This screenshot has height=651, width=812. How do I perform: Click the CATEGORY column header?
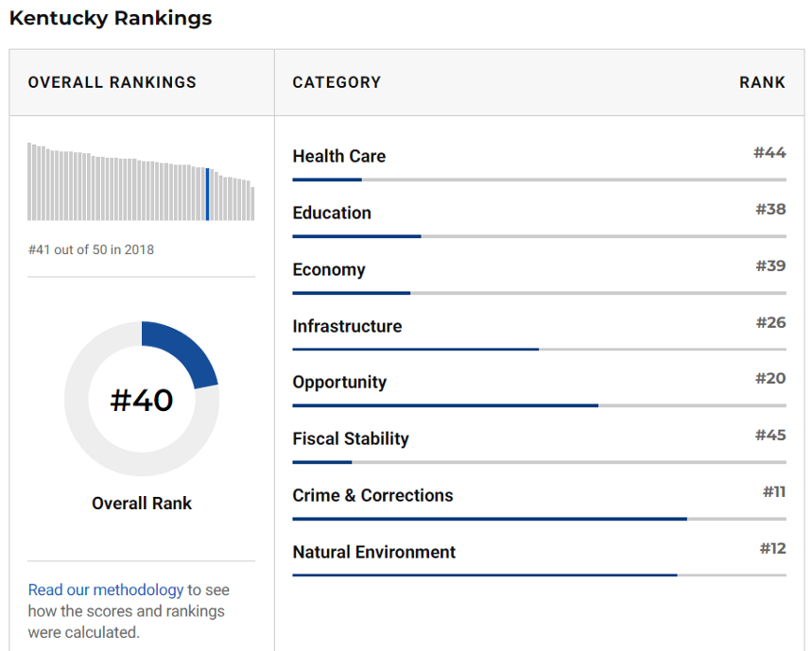(337, 82)
